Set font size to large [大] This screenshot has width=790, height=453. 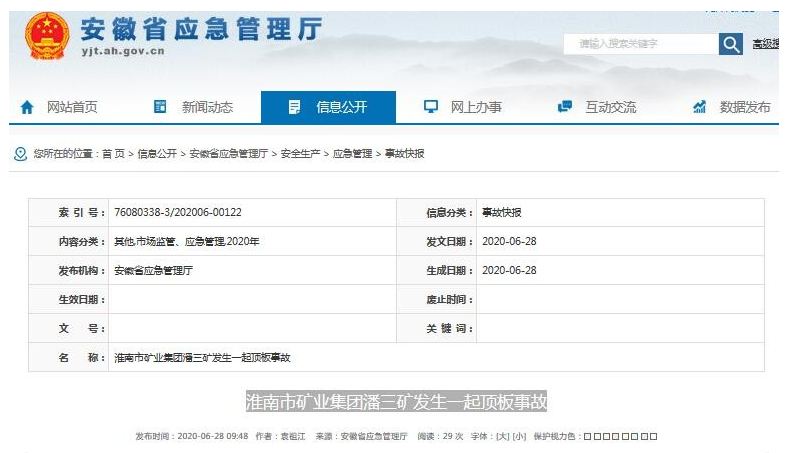(503, 436)
